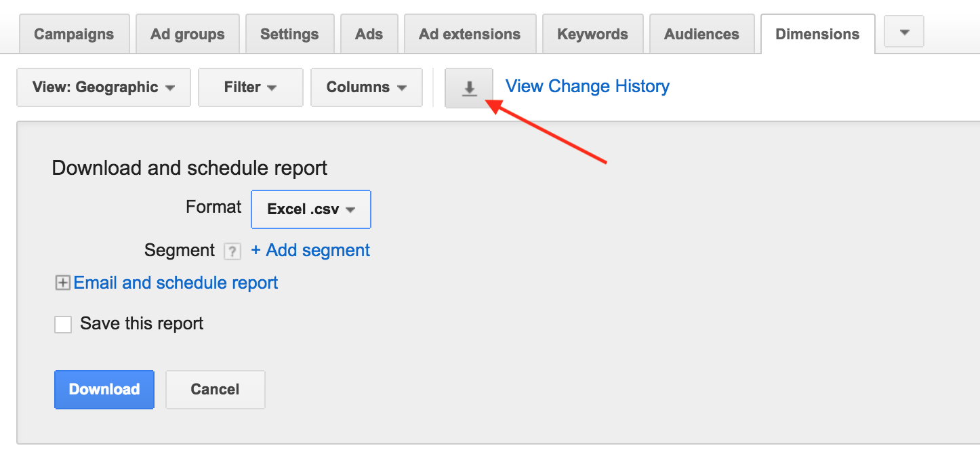Viewport: 980px width, 450px height.
Task: Open the Columns dropdown
Action: click(x=367, y=87)
